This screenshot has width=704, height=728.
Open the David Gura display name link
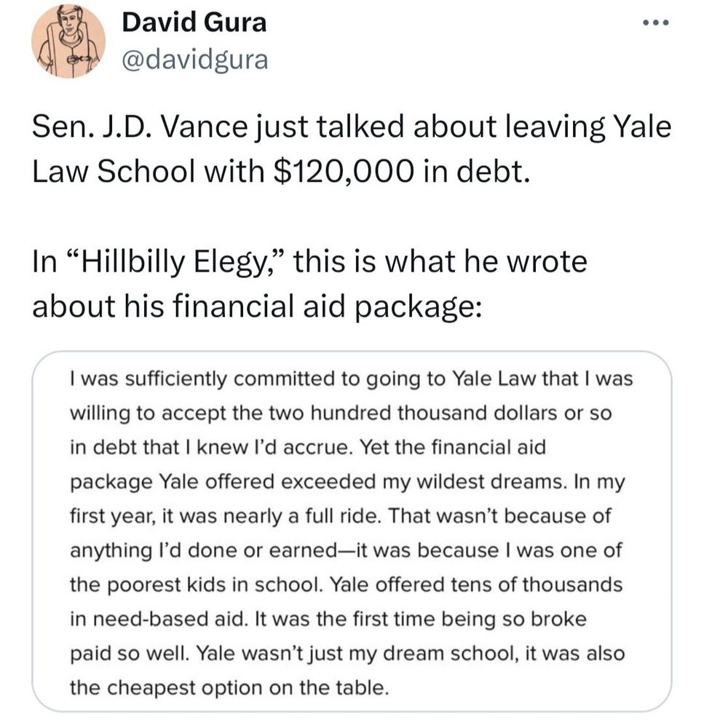(194, 23)
